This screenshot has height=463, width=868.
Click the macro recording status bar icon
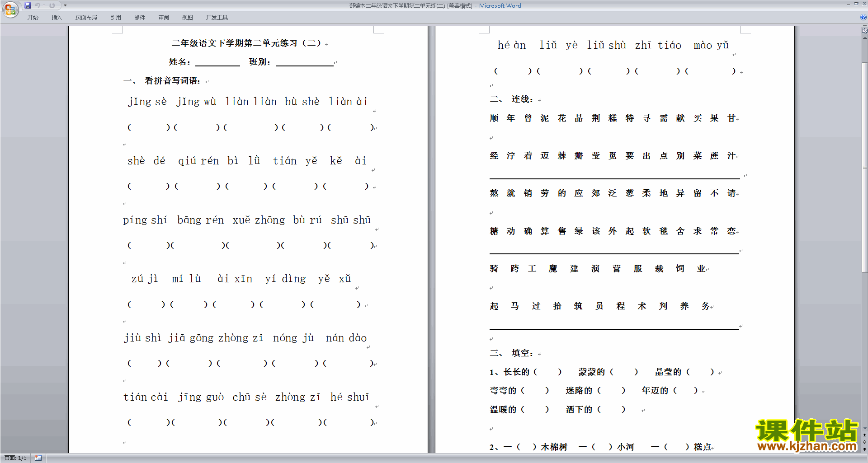pyautogui.click(x=38, y=458)
